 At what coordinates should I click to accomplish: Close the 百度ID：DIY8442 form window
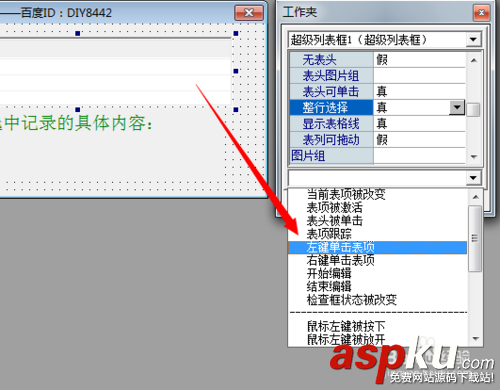coord(249,13)
